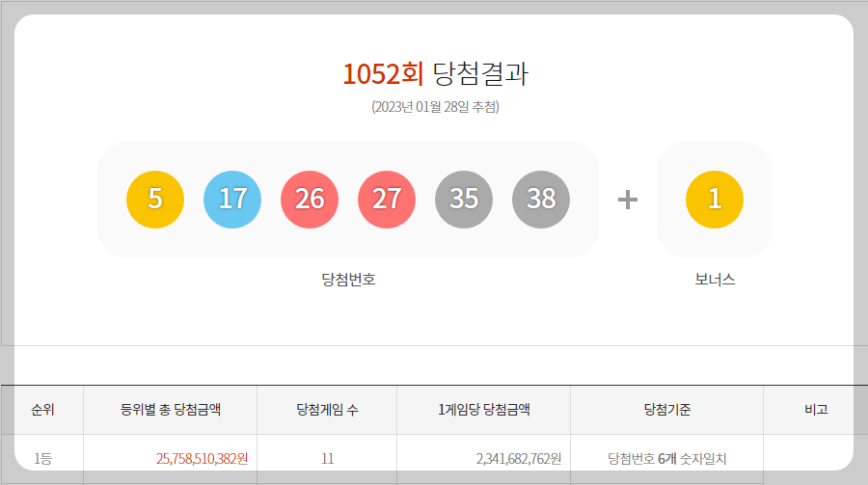Click the 보너스 label

click(x=715, y=279)
